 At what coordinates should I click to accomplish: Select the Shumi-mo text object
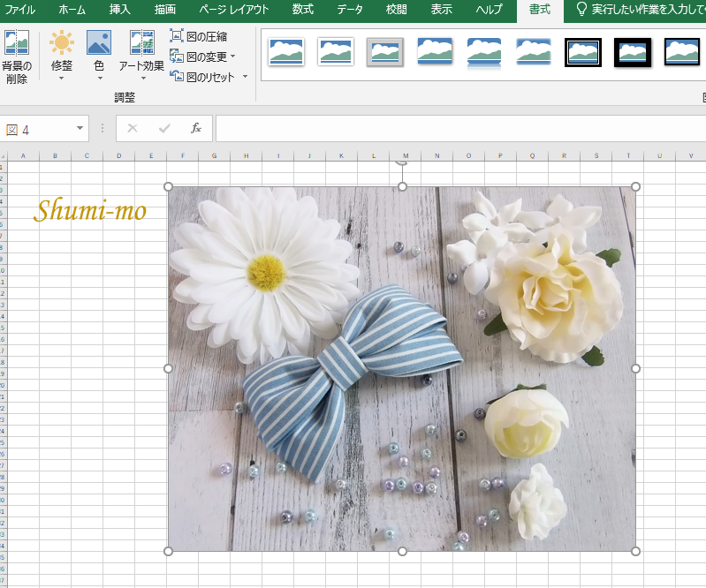(x=90, y=211)
